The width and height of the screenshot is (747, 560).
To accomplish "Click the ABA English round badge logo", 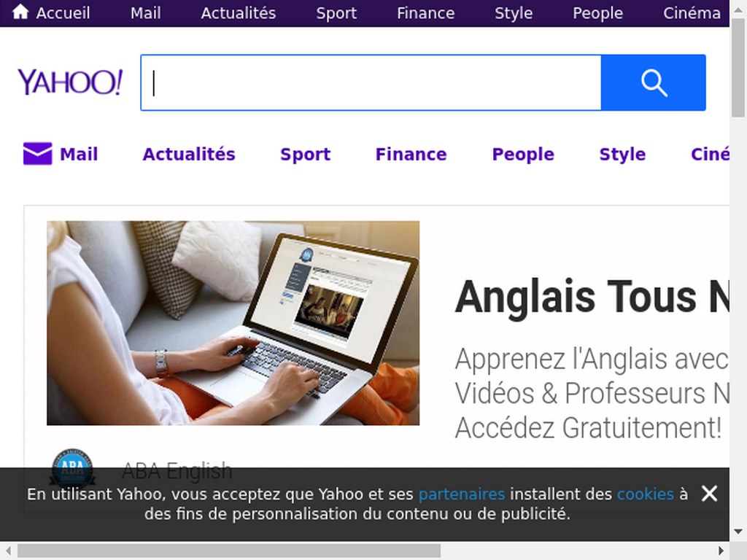I will pos(72,467).
